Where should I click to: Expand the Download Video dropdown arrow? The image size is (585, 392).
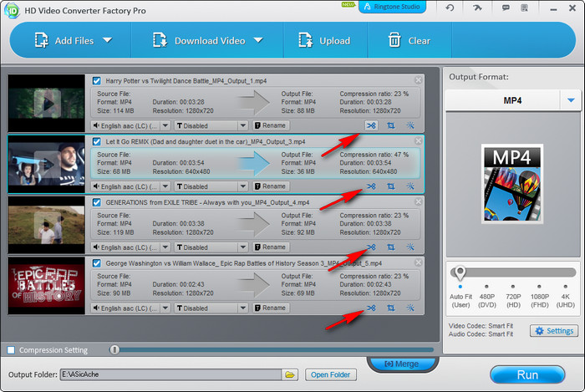click(258, 40)
